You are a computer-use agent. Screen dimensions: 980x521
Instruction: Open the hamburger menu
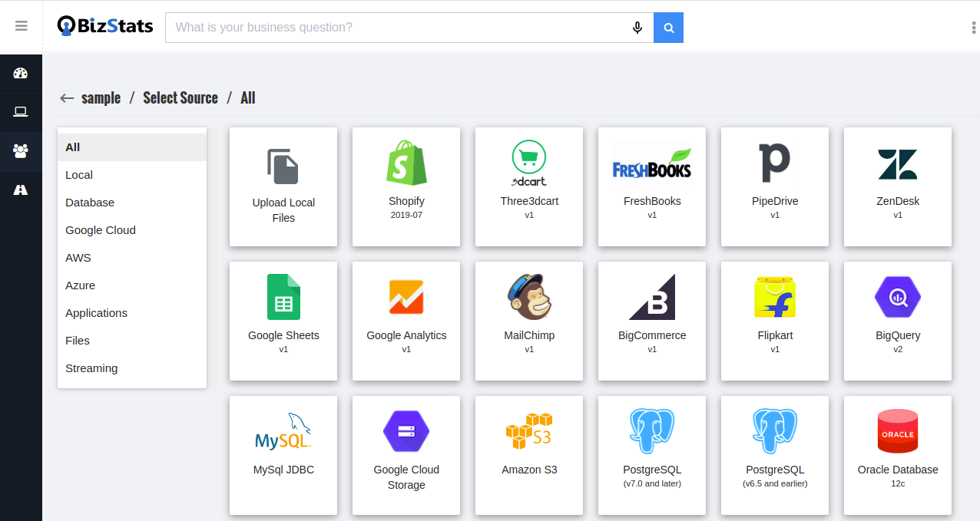22,26
